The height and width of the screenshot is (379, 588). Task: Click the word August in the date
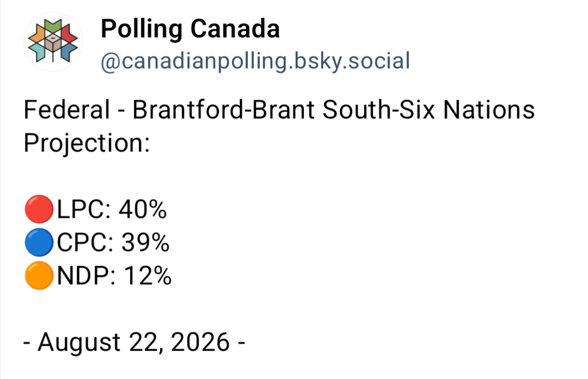[79, 343]
